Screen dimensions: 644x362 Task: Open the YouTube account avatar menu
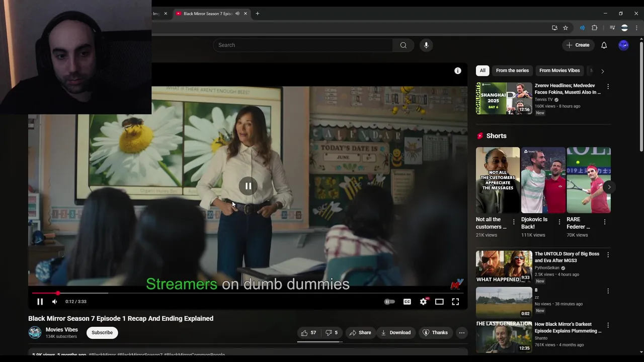pyautogui.click(x=623, y=45)
